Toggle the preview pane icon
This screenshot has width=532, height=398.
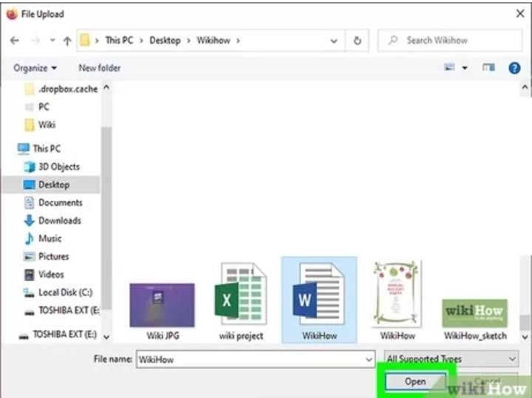click(x=488, y=68)
